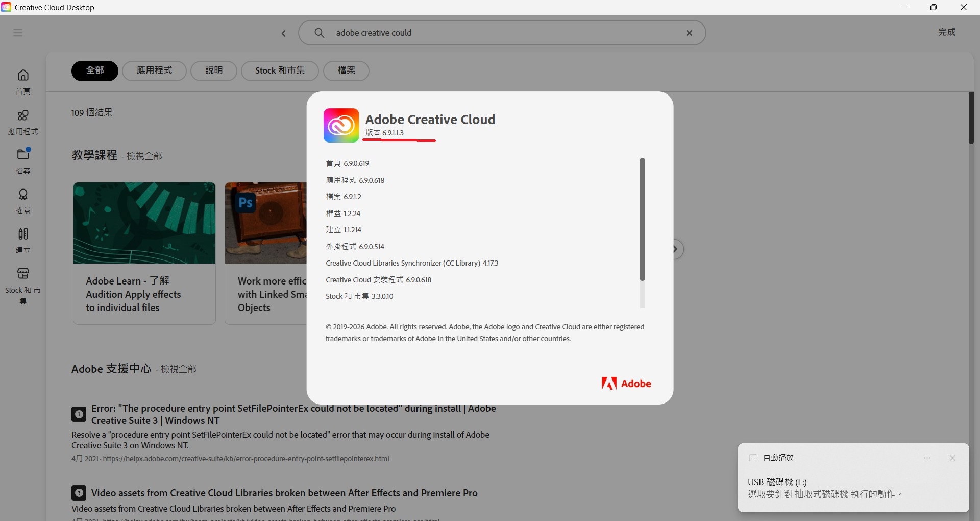
Task: Click the 版本 6.9.1.1.3 version text
Action: pyautogui.click(x=384, y=133)
